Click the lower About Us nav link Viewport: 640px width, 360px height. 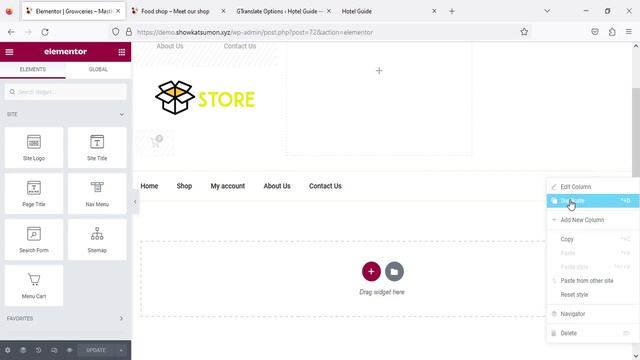277,186
